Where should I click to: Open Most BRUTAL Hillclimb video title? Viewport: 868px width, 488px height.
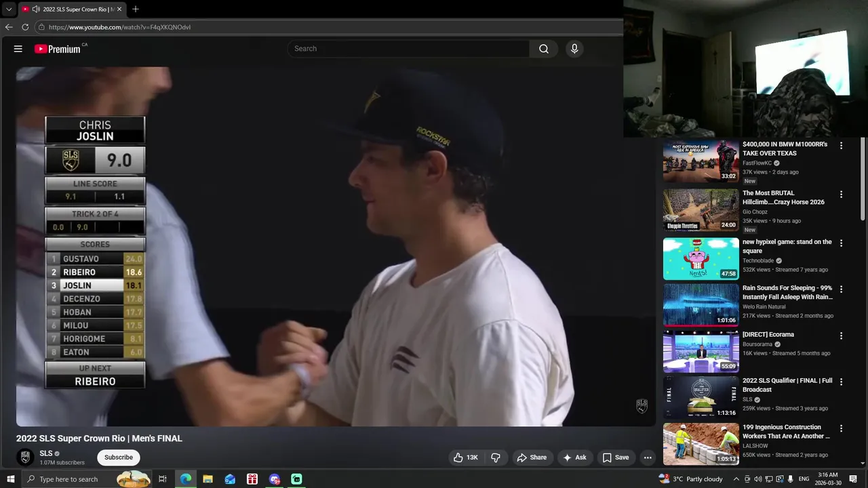pyautogui.click(x=783, y=197)
